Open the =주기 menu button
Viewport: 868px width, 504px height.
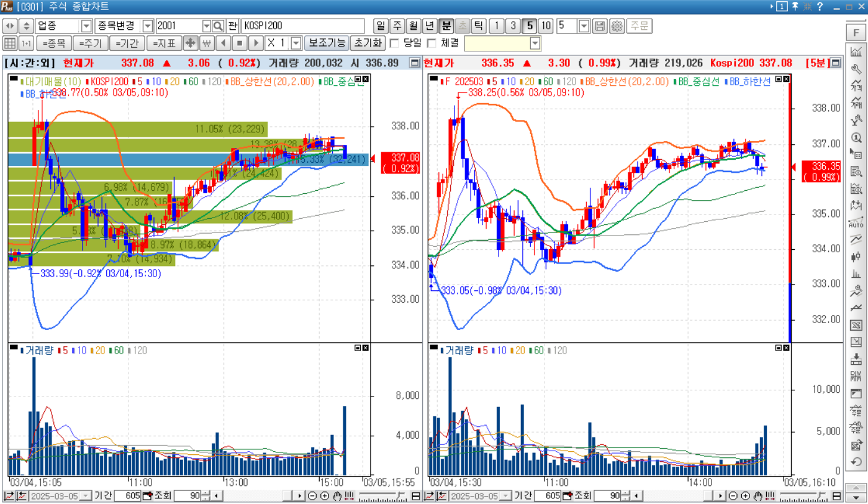91,44
